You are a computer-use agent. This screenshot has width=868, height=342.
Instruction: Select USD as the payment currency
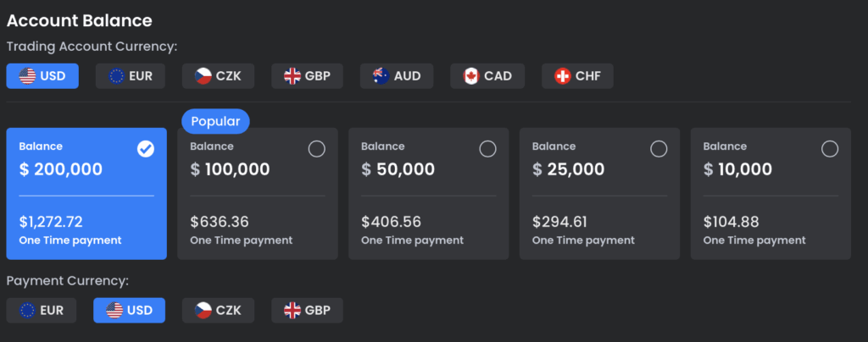click(x=129, y=310)
